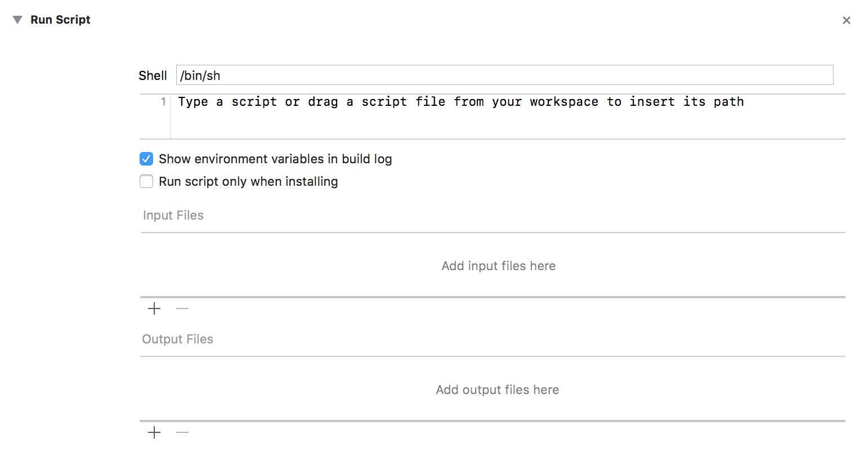Image resolution: width=868 pixels, height=456 pixels.
Task: Click the Input Files section label
Action: pos(173,215)
